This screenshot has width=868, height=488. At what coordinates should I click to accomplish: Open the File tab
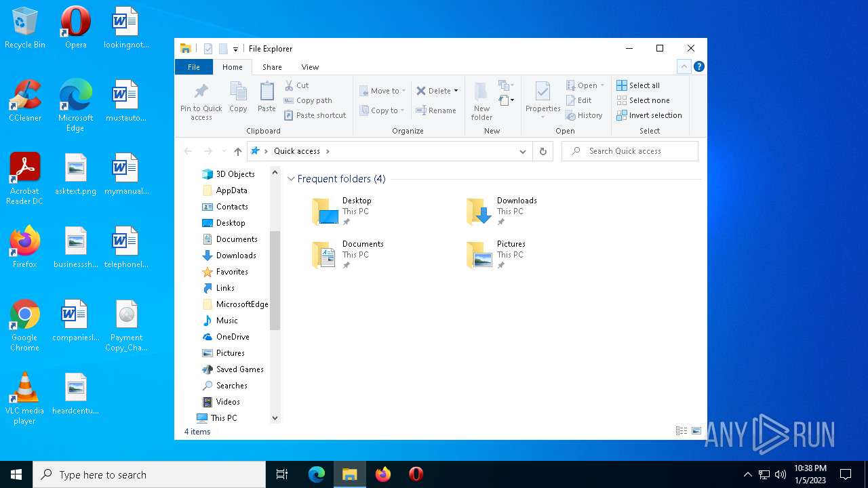coord(194,67)
